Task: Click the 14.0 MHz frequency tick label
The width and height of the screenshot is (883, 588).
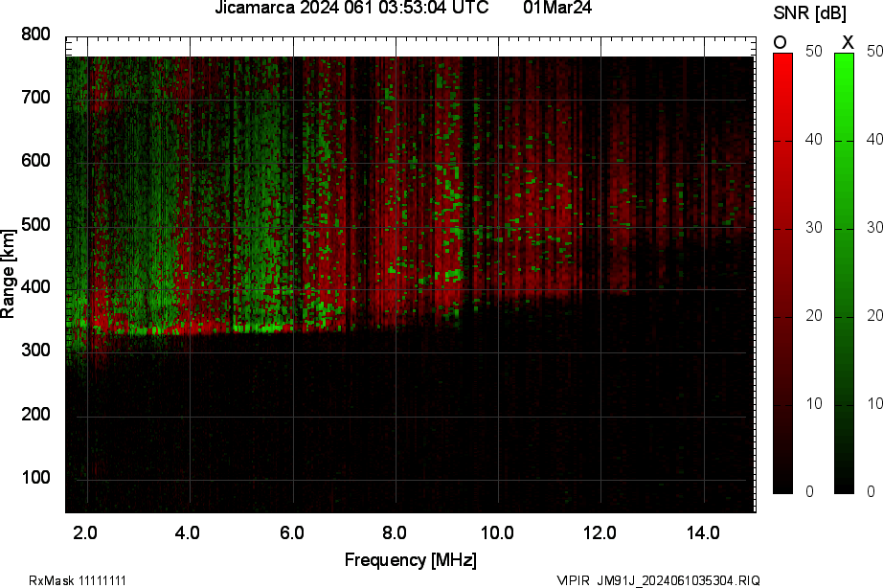Action: 703,532
